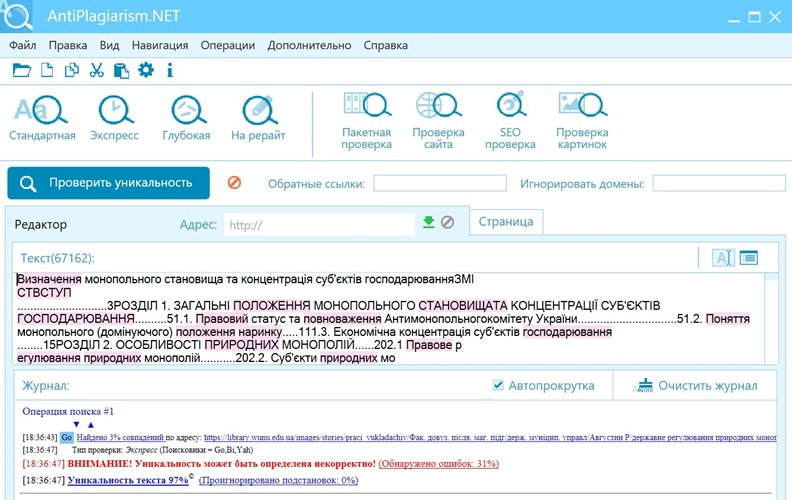Focus the Игнорировать домены input field
This screenshot has height=500, width=792.
[x=719, y=183]
